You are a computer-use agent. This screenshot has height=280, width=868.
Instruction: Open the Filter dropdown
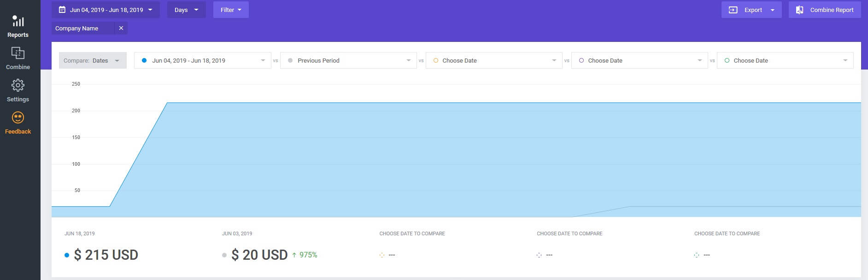coord(231,10)
